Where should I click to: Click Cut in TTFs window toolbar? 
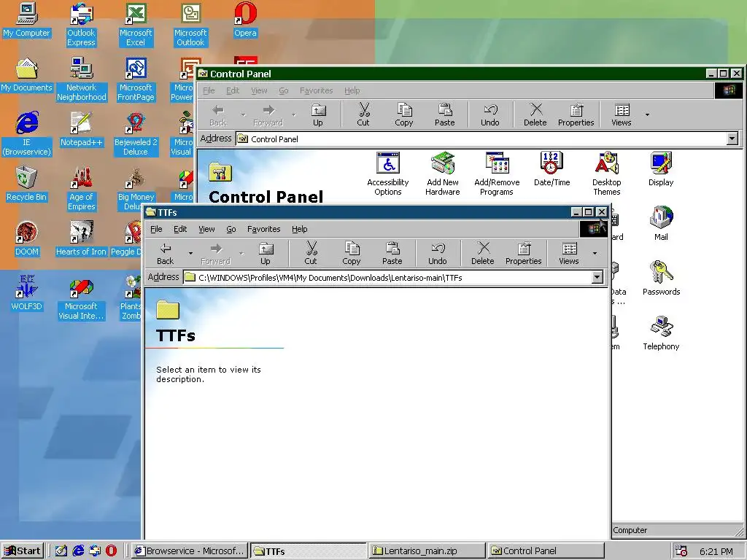point(311,253)
